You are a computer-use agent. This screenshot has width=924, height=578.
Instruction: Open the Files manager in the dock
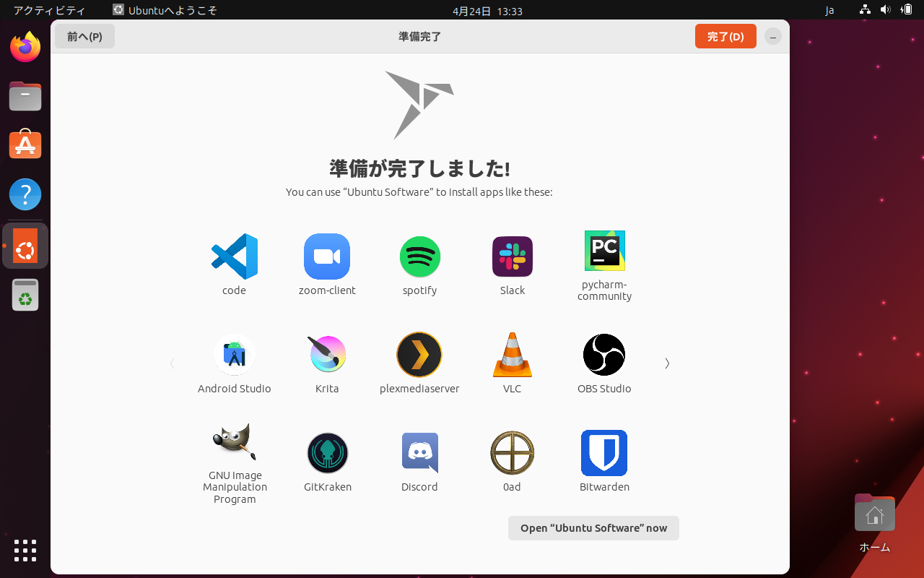25,96
